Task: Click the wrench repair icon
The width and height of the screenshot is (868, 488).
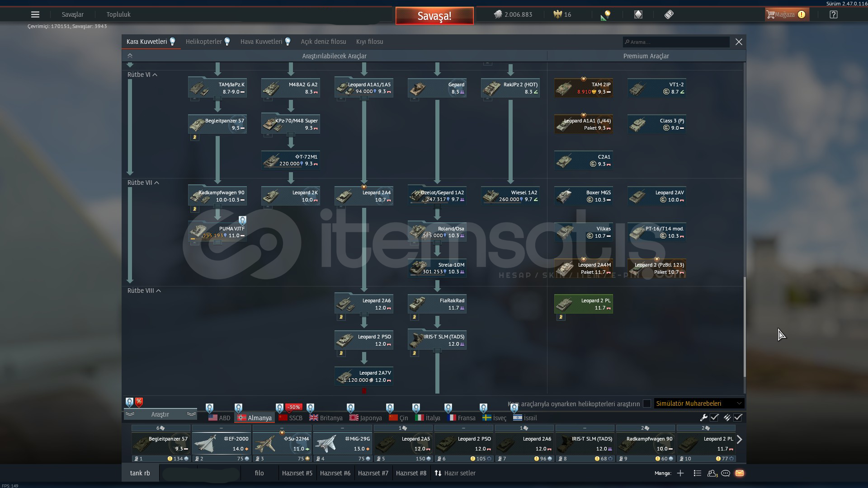Action: [703, 418]
